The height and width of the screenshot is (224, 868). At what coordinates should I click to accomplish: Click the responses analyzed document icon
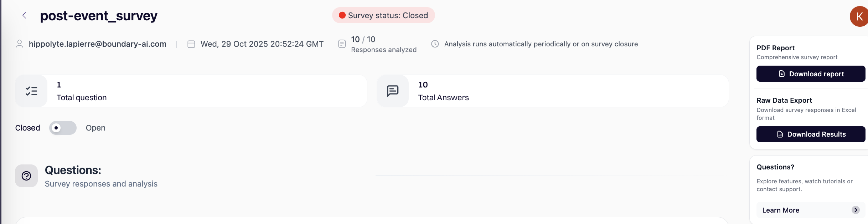[x=342, y=44]
